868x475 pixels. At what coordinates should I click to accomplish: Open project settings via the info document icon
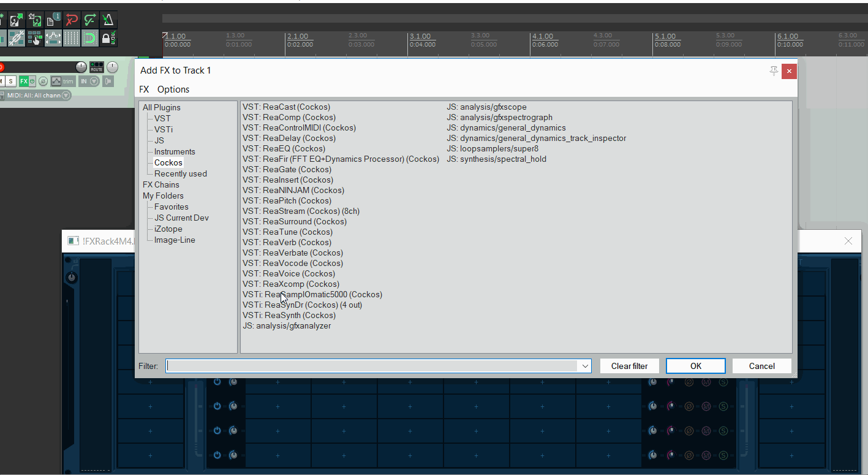point(54,20)
